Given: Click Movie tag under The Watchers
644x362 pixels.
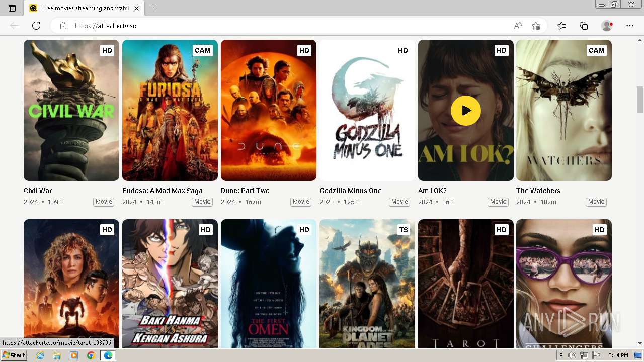Looking at the screenshot, I should click(x=596, y=202).
